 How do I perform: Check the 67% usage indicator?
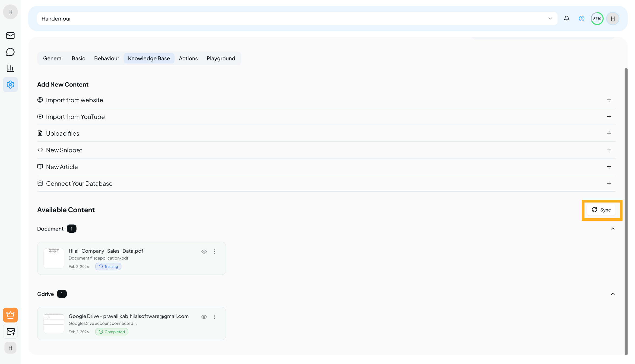(x=597, y=18)
